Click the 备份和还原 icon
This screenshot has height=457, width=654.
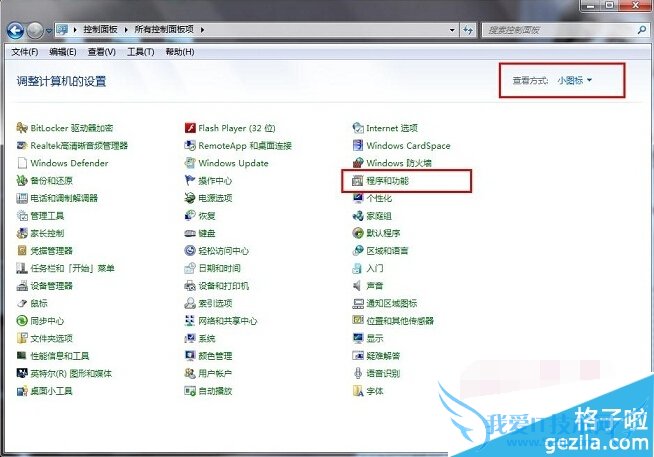pos(22,180)
